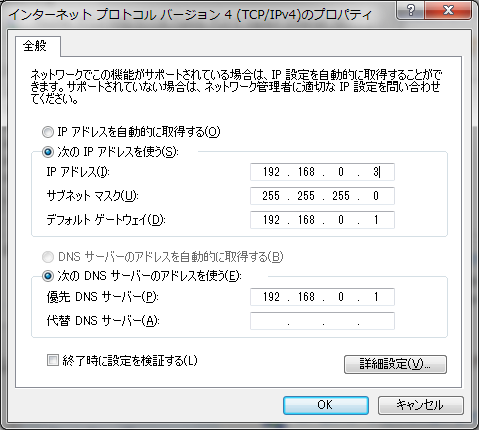Click the 'サブネット マスク(U):' label
The width and height of the screenshot is (479, 430).
coord(92,196)
